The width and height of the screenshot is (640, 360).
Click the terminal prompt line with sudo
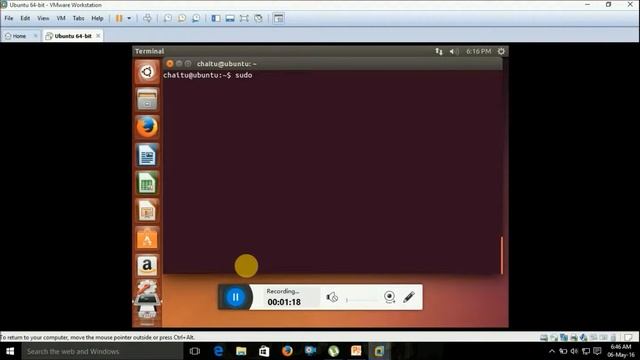click(208, 76)
